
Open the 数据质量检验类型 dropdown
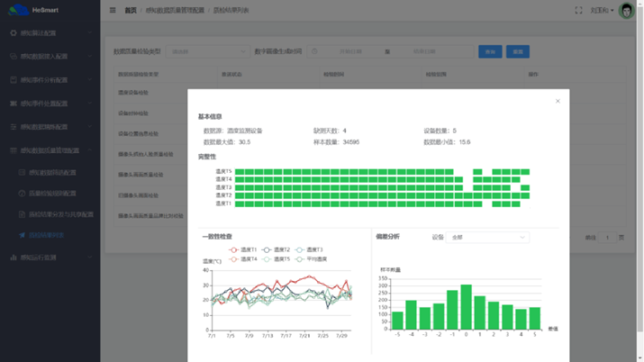(x=207, y=52)
